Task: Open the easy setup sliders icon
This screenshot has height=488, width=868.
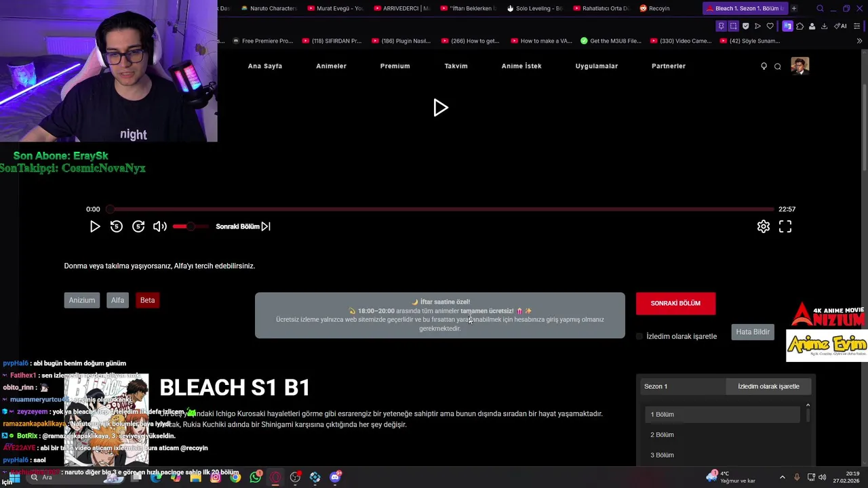Action: [857, 26]
